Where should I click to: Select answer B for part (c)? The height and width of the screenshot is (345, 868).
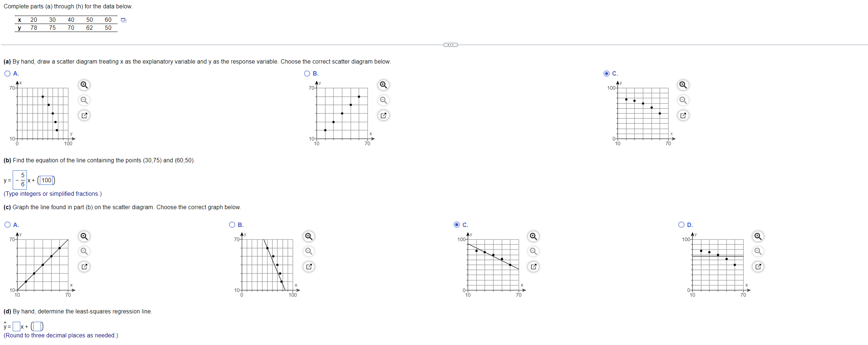[x=232, y=224]
